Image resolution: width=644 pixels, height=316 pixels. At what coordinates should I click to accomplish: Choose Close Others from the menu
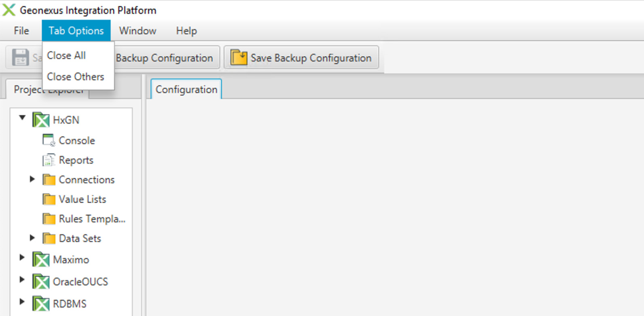76,76
